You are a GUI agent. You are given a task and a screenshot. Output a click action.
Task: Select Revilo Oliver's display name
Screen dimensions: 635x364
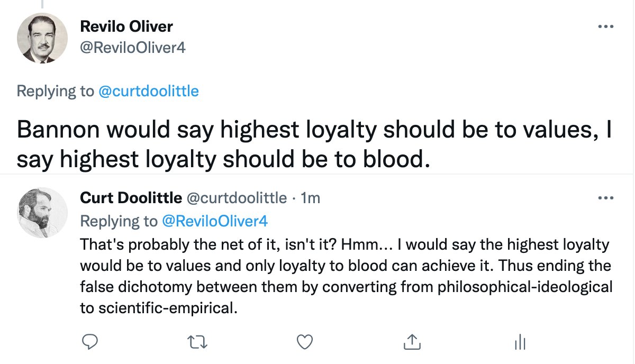(126, 26)
